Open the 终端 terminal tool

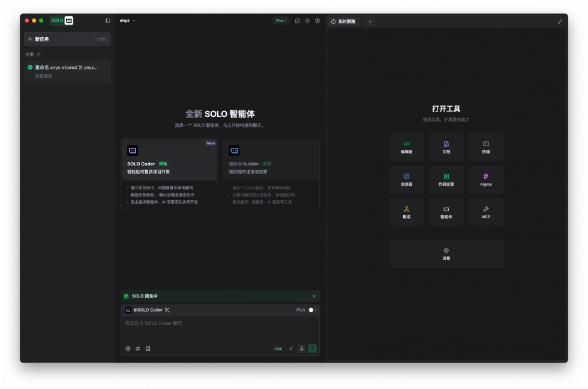point(485,147)
